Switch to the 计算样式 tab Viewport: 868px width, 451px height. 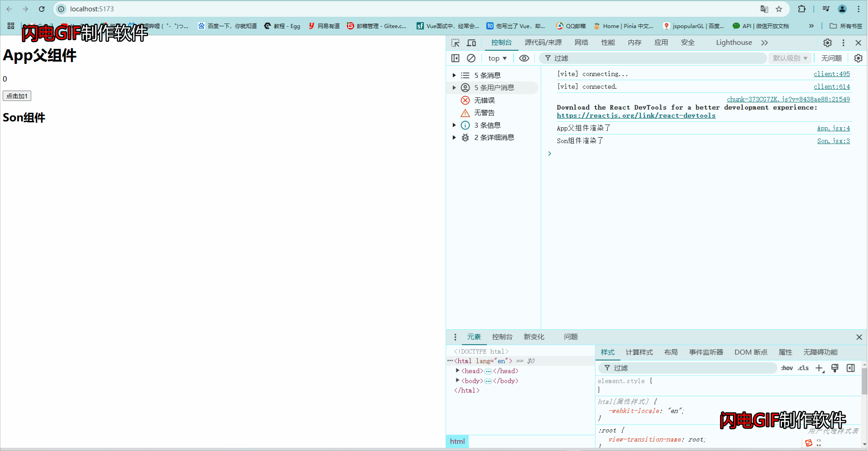[x=639, y=352]
